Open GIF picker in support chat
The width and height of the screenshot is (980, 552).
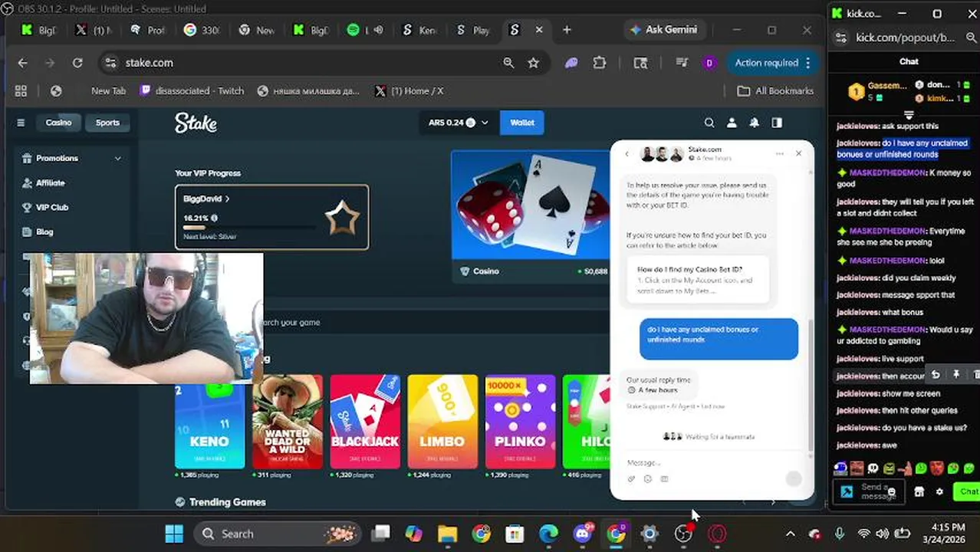tap(664, 479)
